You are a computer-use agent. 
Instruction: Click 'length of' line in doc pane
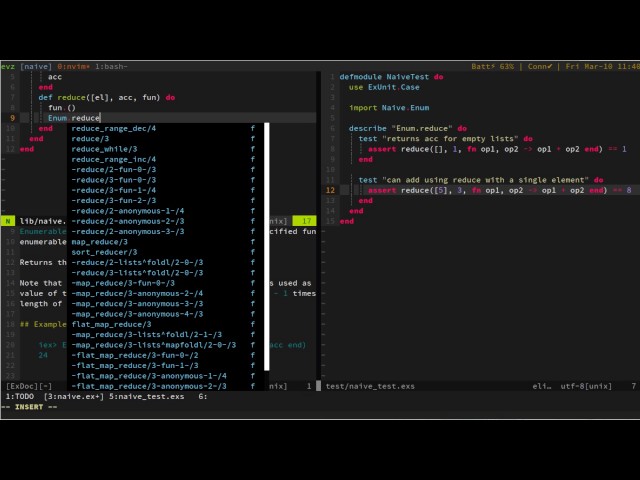[41, 304]
